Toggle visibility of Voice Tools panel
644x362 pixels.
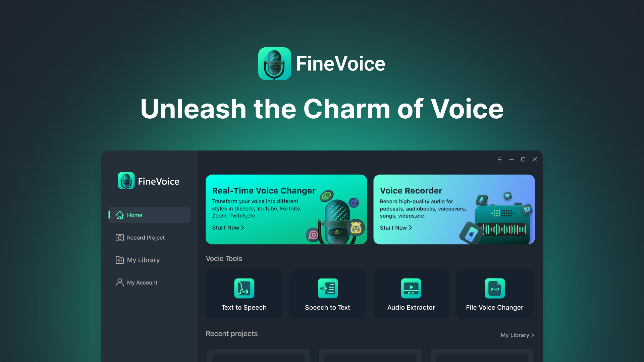224,258
